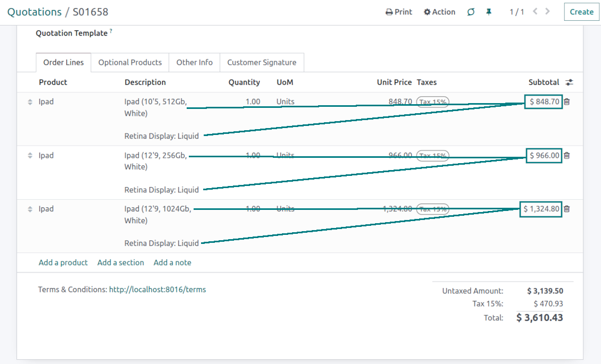Click the $ 966.00 subtotal cell
This screenshot has width=601, height=364.
click(544, 155)
